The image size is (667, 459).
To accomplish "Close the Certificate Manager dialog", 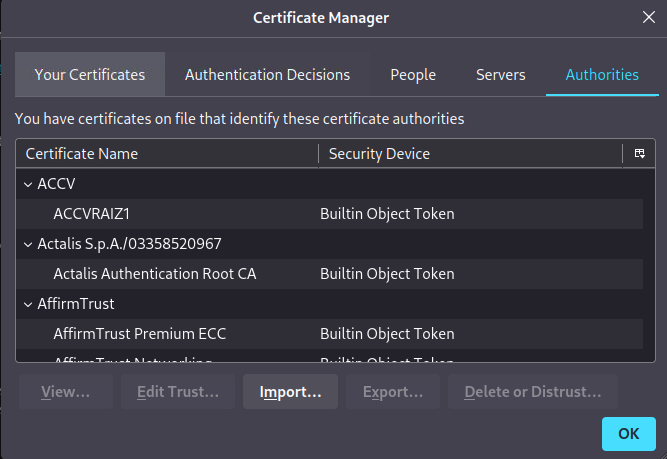I will pos(647,17).
